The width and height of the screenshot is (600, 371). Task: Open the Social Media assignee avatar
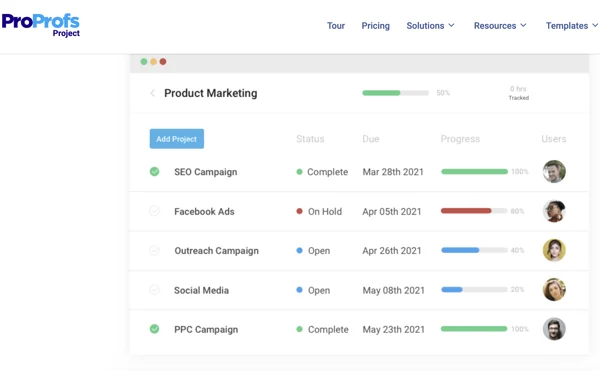tap(554, 290)
